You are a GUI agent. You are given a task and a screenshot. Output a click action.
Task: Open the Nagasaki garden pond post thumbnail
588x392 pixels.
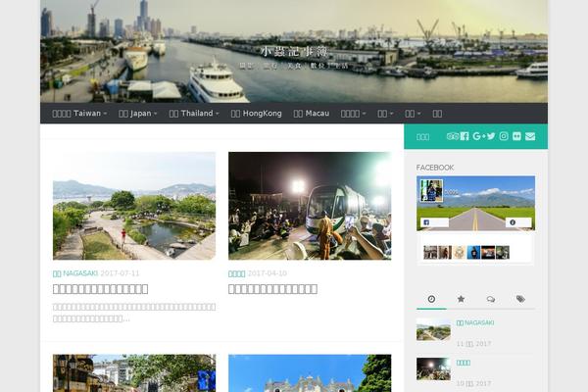coord(134,206)
